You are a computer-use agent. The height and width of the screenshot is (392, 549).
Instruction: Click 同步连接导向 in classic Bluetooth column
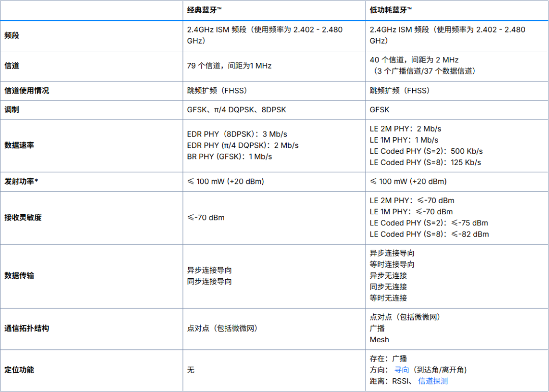(209, 281)
